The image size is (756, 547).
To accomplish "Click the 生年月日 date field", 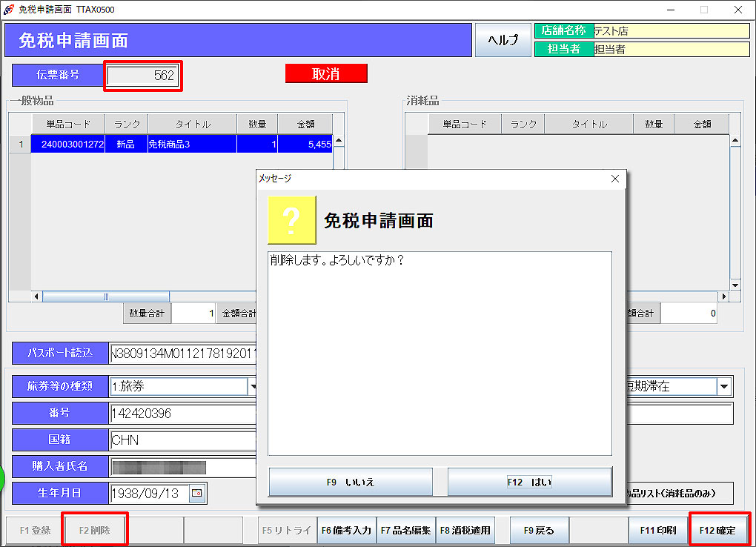I will pos(148,493).
